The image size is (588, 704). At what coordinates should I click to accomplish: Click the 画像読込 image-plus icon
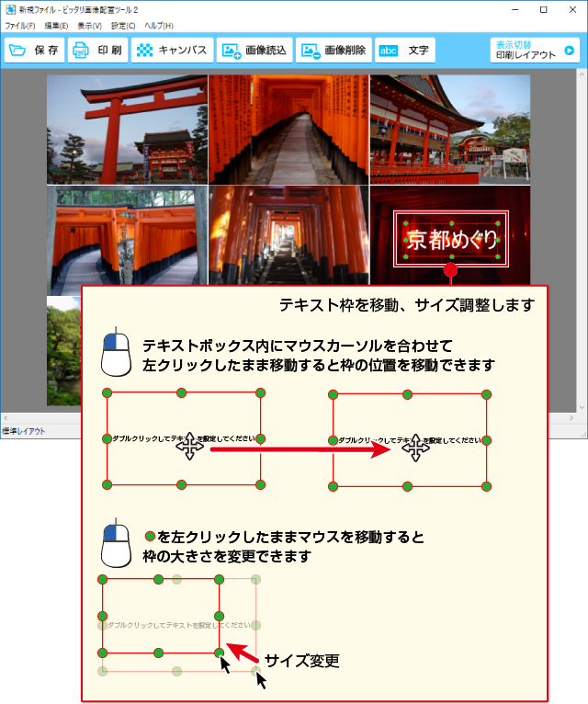click(232, 51)
